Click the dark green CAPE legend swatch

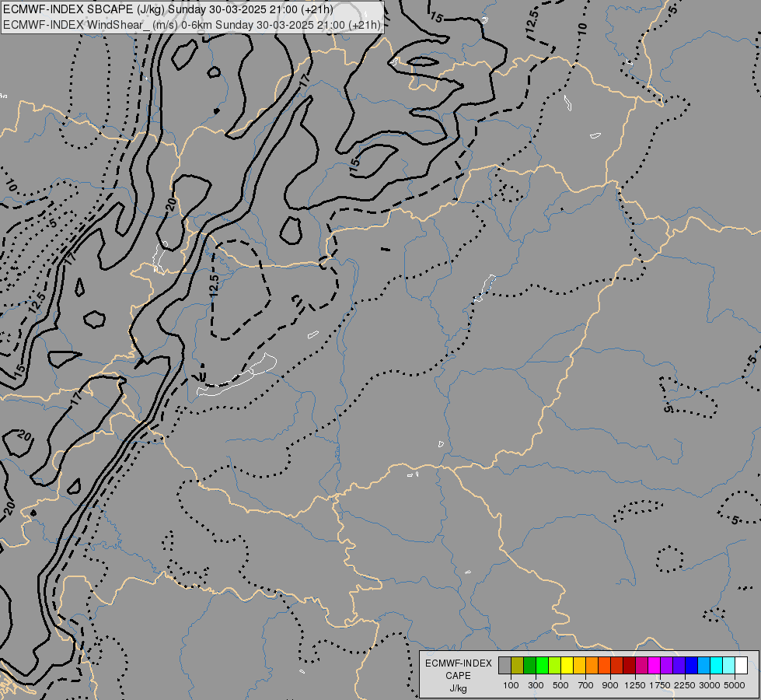tap(530, 666)
